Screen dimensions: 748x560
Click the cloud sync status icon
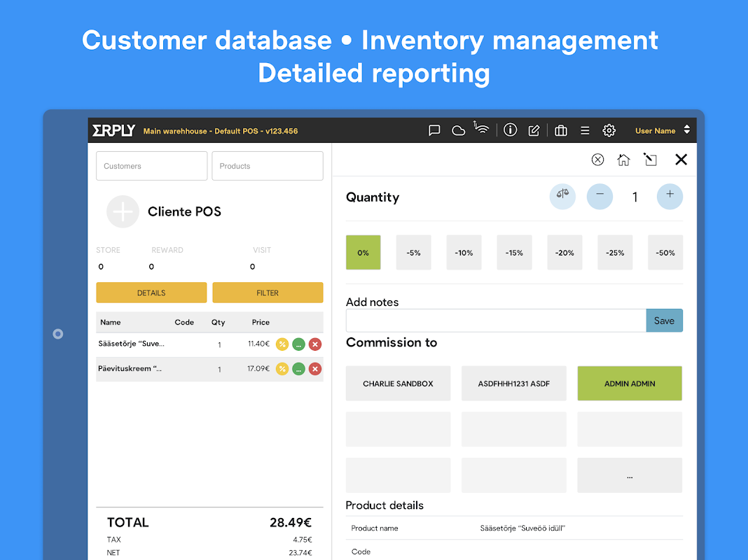coord(458,130)
